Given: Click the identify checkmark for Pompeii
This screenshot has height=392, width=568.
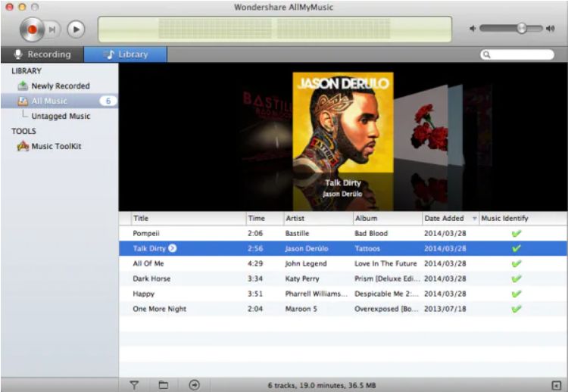Looking at the screenshot, I should 517,234.
